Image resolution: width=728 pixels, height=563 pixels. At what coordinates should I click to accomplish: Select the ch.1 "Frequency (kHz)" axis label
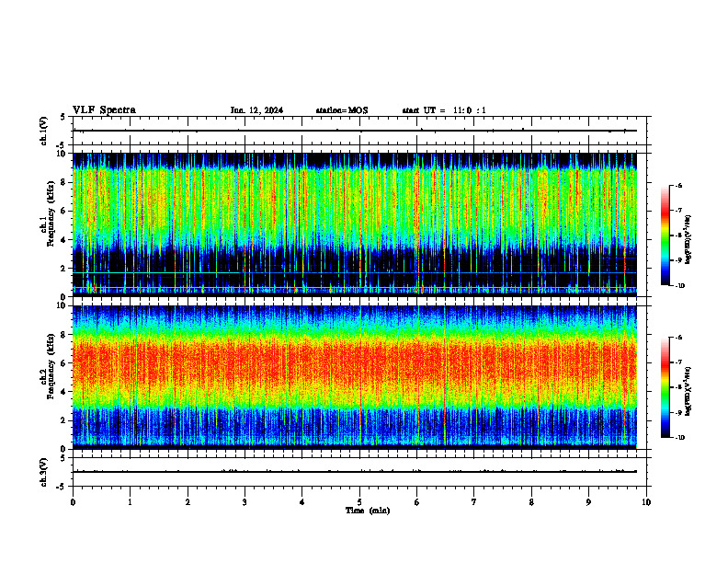[x=51, y=214]
